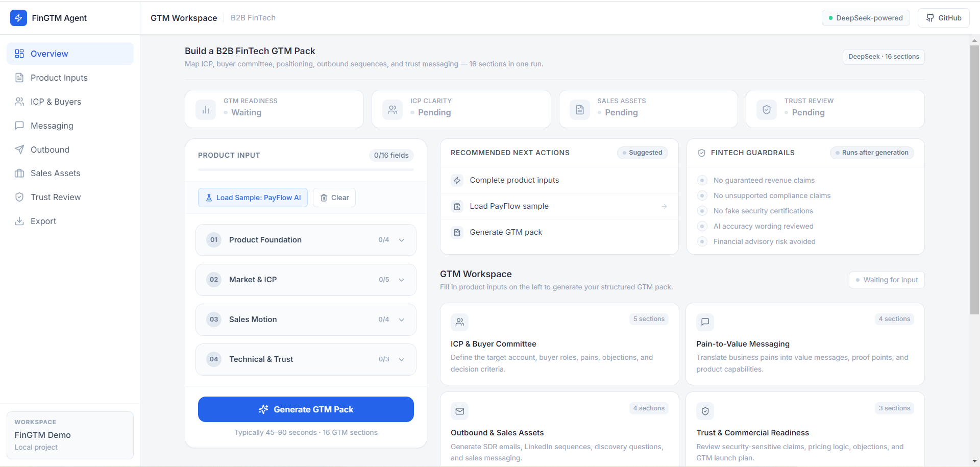The width and height of the screenshot is (980, 467).
Task: Click the Runs after generation badge
Action: click(x=872, y=153)
